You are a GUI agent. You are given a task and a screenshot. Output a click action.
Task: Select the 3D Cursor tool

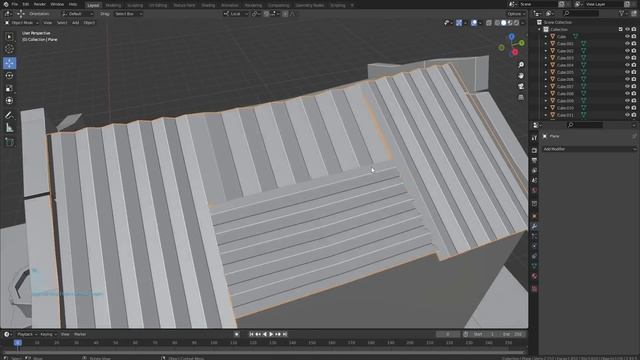point(9,49)
